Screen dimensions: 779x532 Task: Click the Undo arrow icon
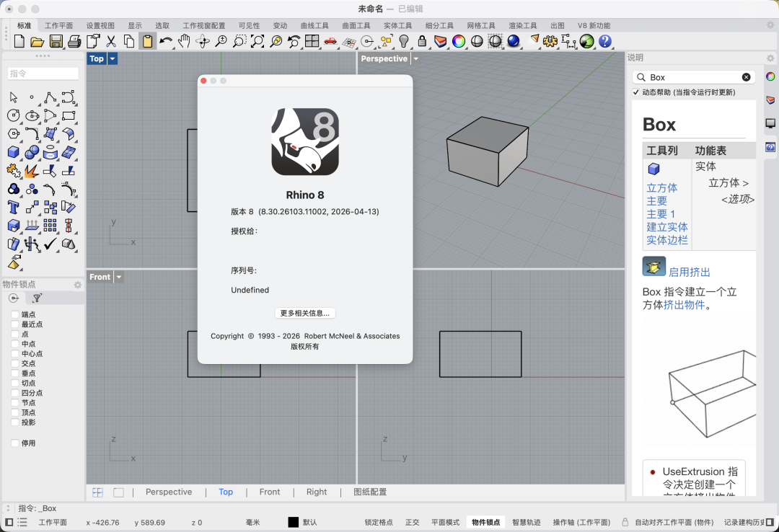pyautogui.click(x=166, y=42)
